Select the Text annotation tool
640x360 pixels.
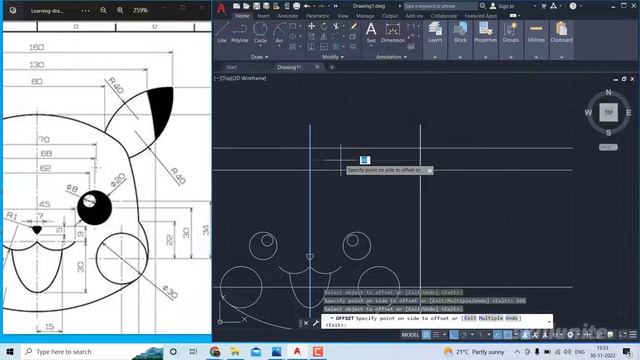click(371, 32)
